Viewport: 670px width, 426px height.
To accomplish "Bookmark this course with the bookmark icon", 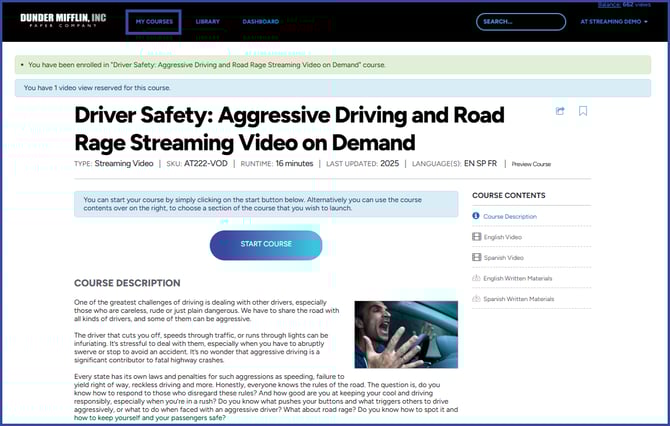I will tap(583, 111).
